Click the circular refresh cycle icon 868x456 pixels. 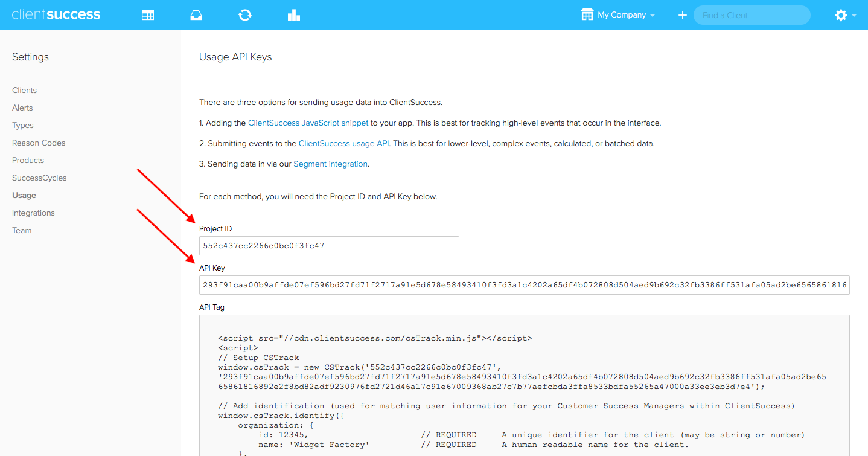pos(244,15)
